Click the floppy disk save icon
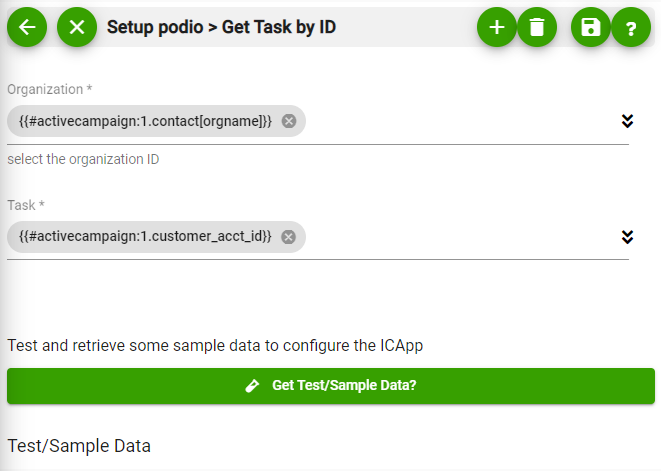The width and height of the screenshot is (661, 471). tap(591, 27)
